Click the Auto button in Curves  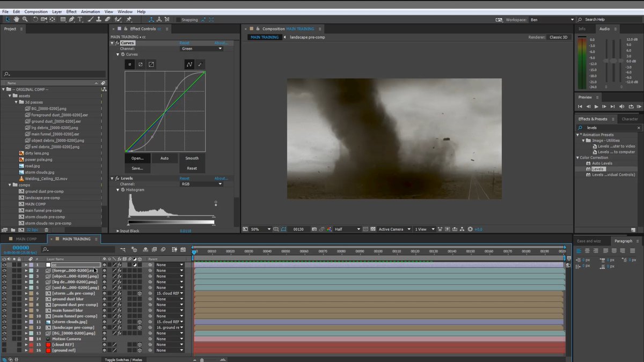[x=165, y=158]
